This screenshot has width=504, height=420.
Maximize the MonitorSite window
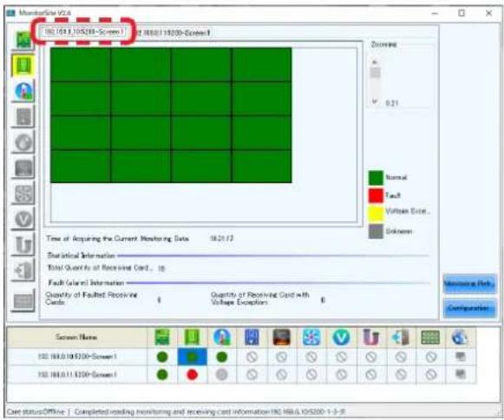click(461, 13)
